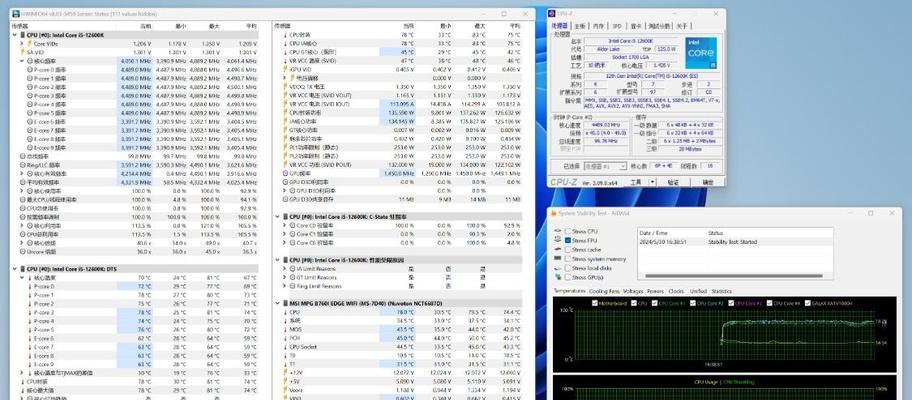Enable Stress local disks checkbox
Image resolution: width=912 pixels, height=400 pixels.
(568, 268)
